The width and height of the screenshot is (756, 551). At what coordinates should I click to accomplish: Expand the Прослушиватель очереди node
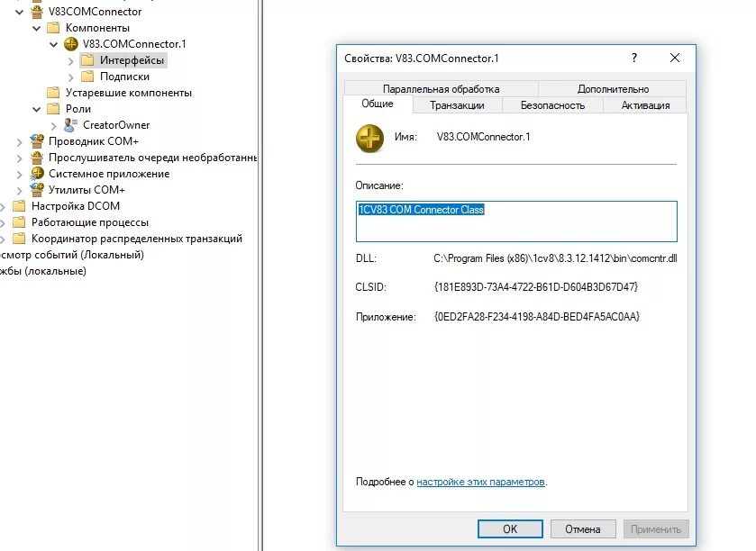pyautogui.click(x=19, y=158)
